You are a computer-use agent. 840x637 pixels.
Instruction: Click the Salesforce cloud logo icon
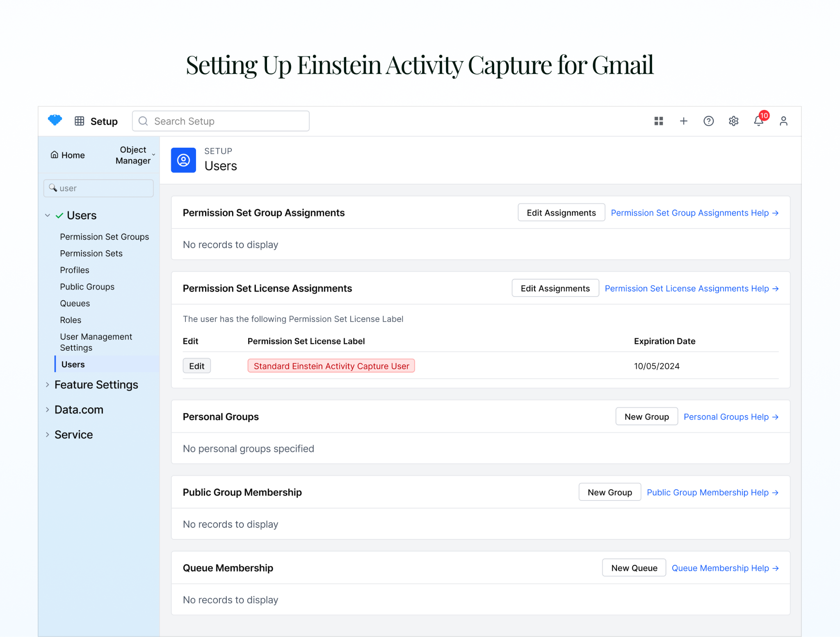(x=55, y=120)
